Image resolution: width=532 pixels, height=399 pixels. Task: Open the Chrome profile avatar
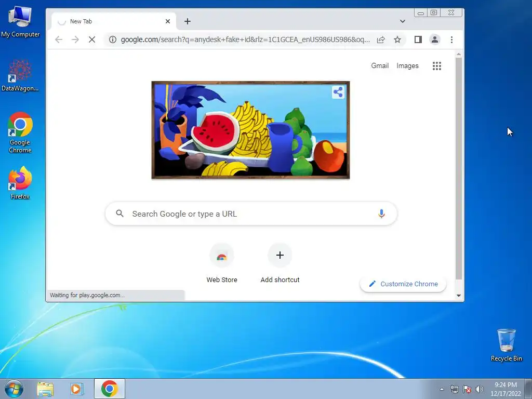(x=435, y=39)
